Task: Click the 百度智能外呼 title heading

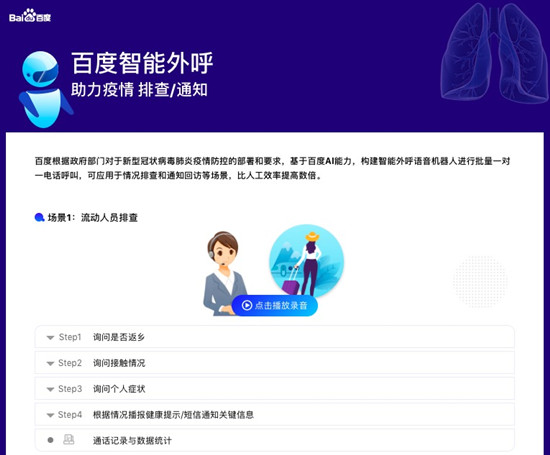Action: click(x=142, y=63)
